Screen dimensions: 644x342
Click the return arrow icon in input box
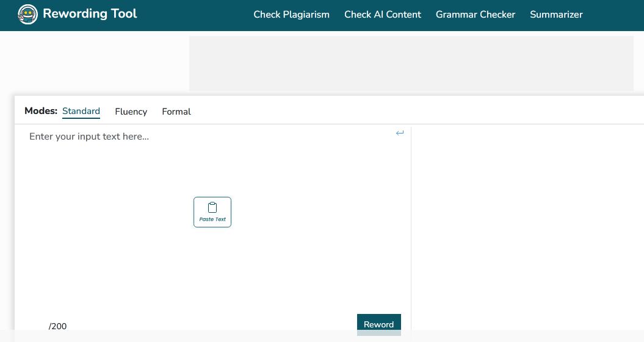(x=400, y=133)
